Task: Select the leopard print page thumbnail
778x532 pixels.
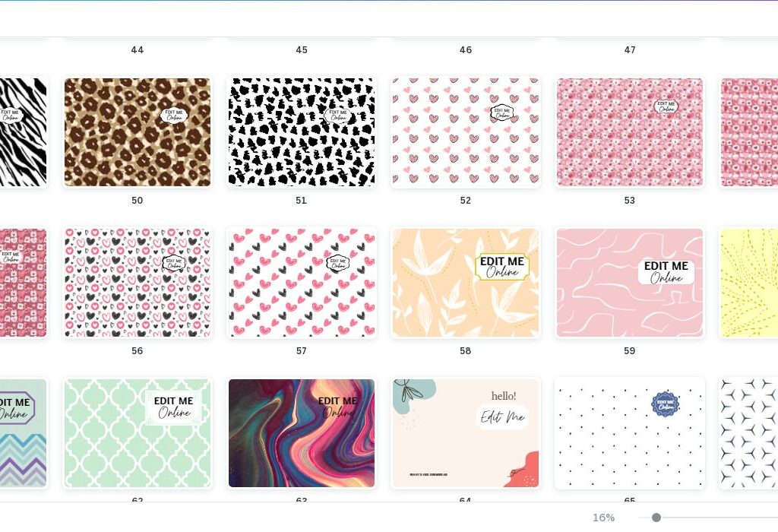Action: click(138, 132)
